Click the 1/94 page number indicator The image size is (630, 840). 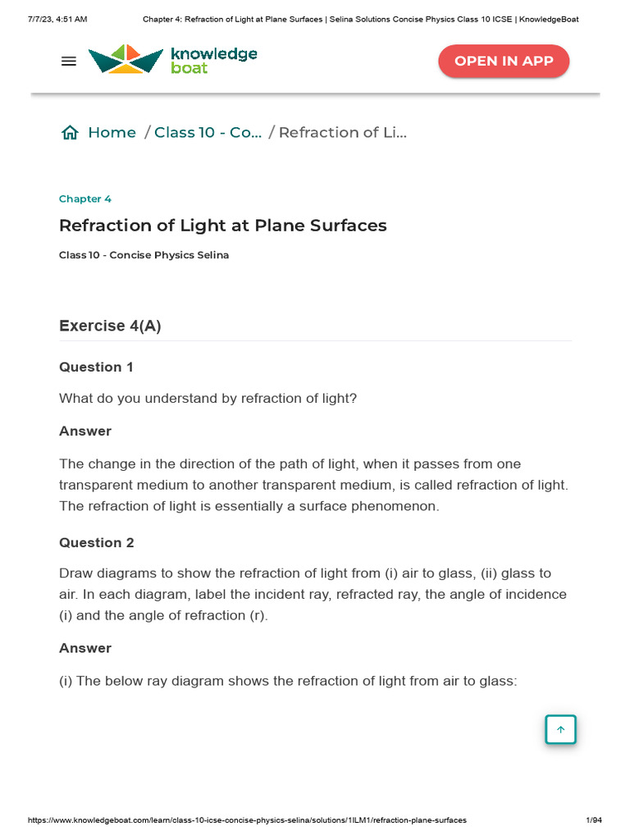pyautogui.click(x=594, y=820)
